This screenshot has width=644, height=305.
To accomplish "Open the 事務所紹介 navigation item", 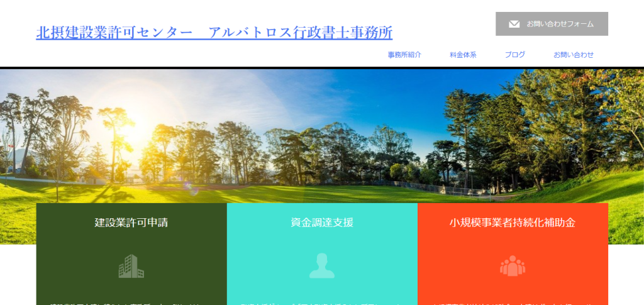I will click(x=404, y=55).
